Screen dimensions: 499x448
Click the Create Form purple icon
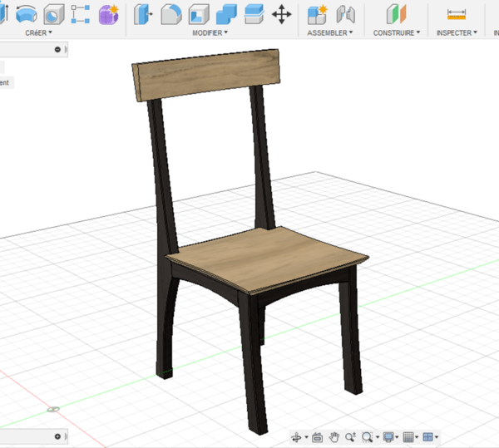pos(108,14)
